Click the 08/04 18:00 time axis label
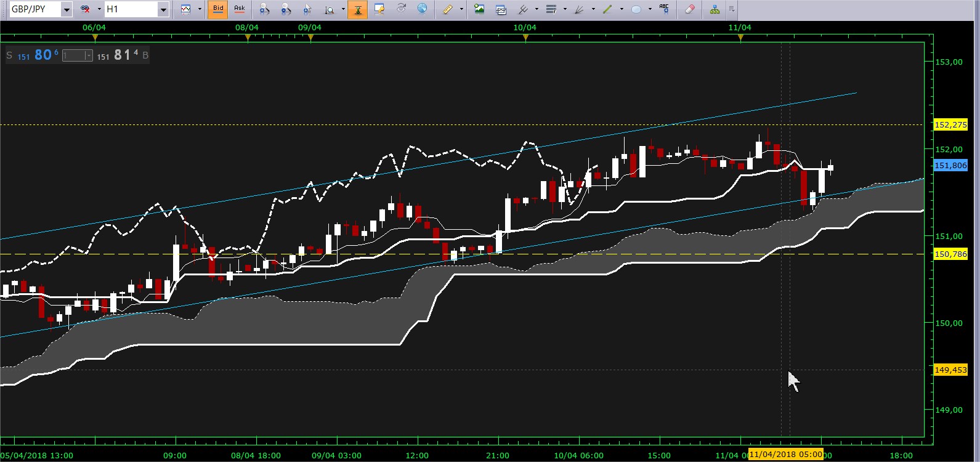This screenshot has width=980, height=462. [256, 455]
